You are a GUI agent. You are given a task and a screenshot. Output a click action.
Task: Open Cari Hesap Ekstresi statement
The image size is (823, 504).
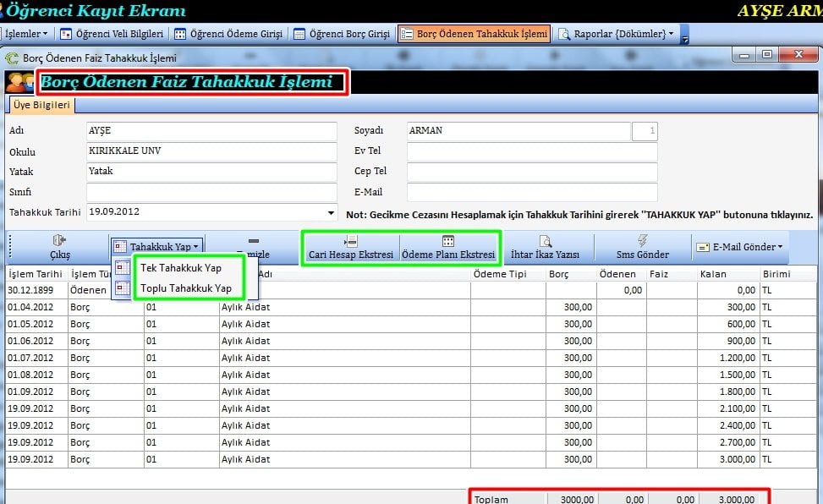(x=351, y=248)
